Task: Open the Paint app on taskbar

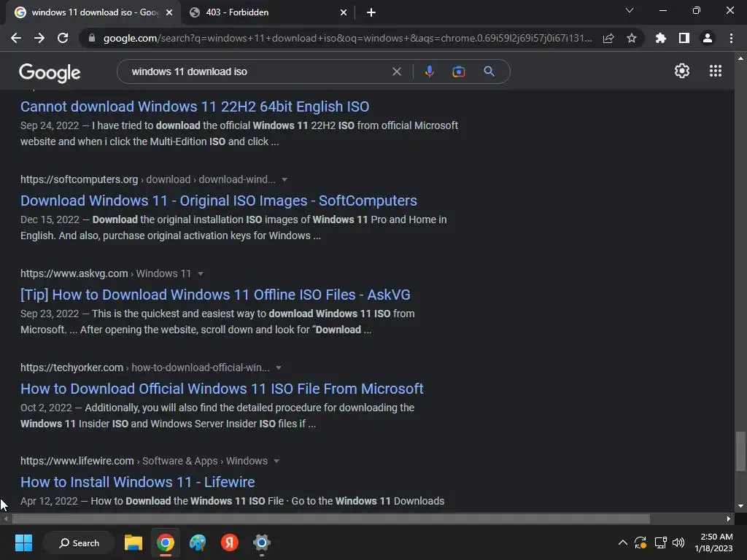Action: [197, 542]
